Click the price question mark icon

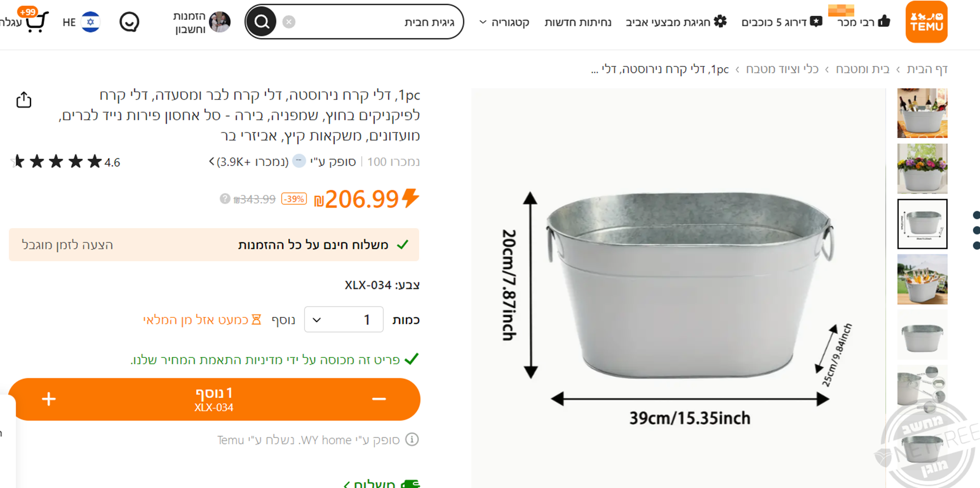(x=225, y=199)
